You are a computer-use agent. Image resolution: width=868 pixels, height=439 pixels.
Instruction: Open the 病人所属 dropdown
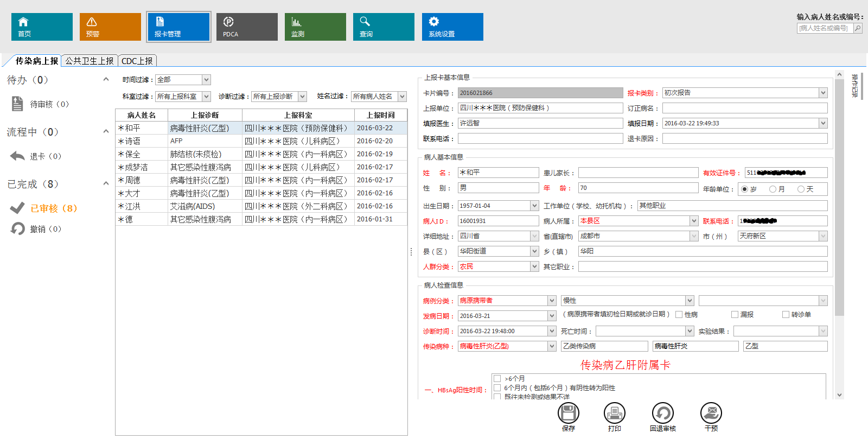(x=694, y=221)
